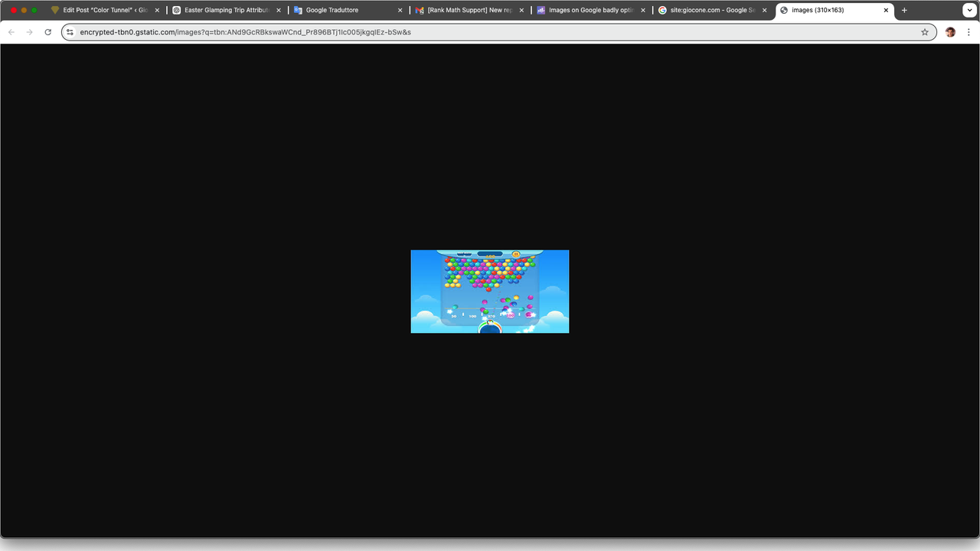Click the address bar URL field

(498, 32)
